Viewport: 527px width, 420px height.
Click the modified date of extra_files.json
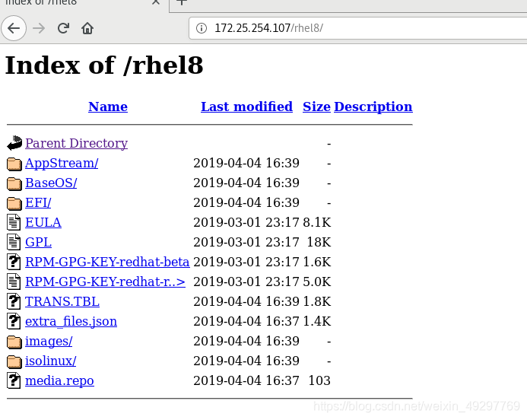pyautogui.click(x=246, y=322)
